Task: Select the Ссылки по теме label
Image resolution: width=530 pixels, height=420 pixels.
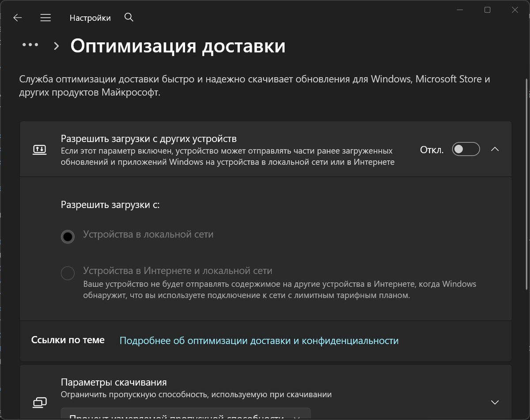Action: [68, 340]
